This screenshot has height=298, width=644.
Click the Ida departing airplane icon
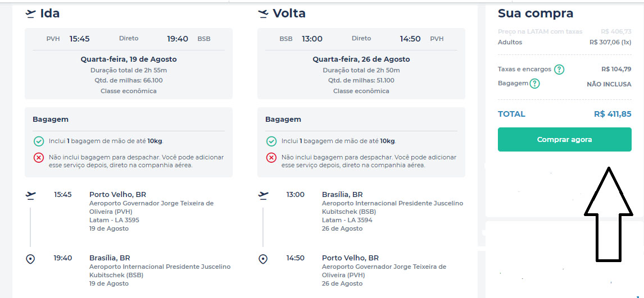point(31,13)
